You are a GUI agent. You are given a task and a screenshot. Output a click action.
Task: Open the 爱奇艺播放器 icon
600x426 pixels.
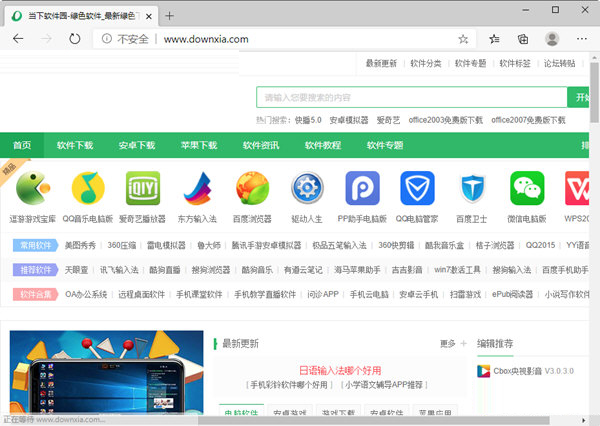coord(143,188)
